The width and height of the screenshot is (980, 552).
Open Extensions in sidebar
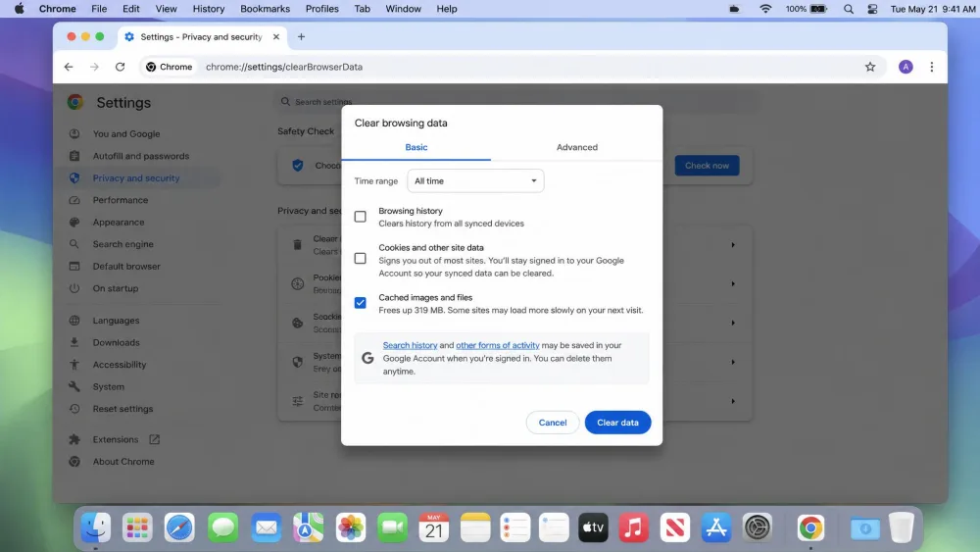coord(116,439)
